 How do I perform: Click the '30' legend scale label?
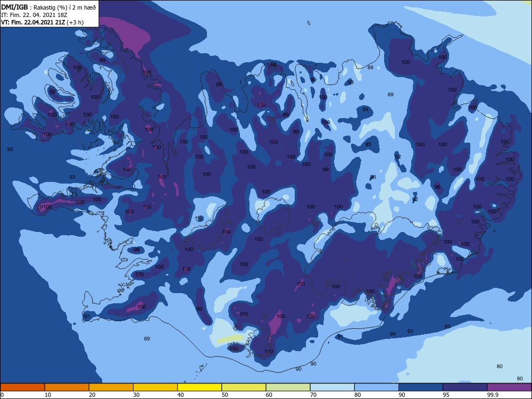(136, 395)
